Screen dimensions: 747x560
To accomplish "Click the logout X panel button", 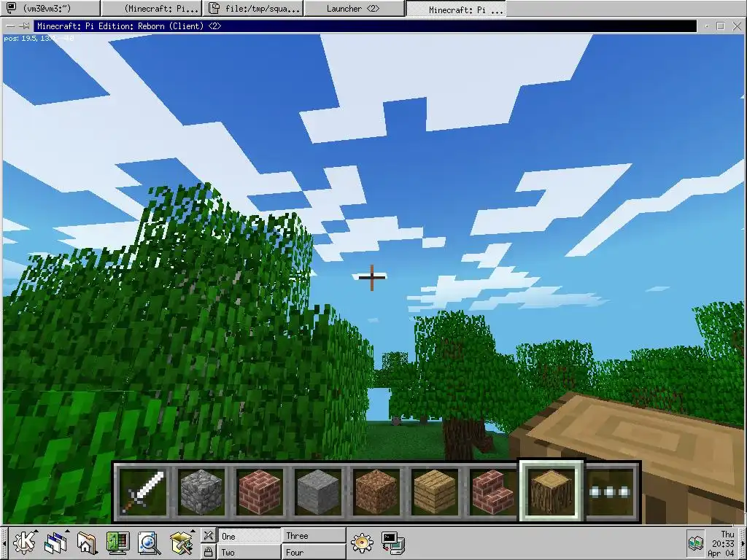I will [208, 535].
